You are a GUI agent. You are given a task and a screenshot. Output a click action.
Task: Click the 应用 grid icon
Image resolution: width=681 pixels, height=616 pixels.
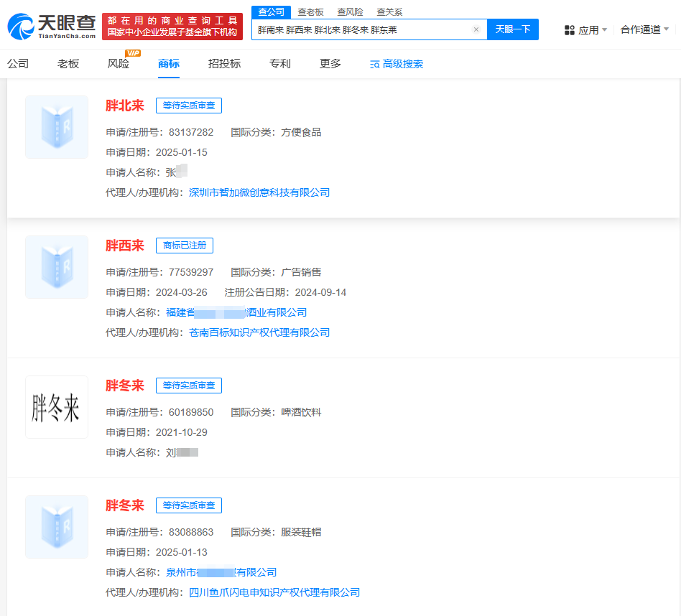pos(570,30)
